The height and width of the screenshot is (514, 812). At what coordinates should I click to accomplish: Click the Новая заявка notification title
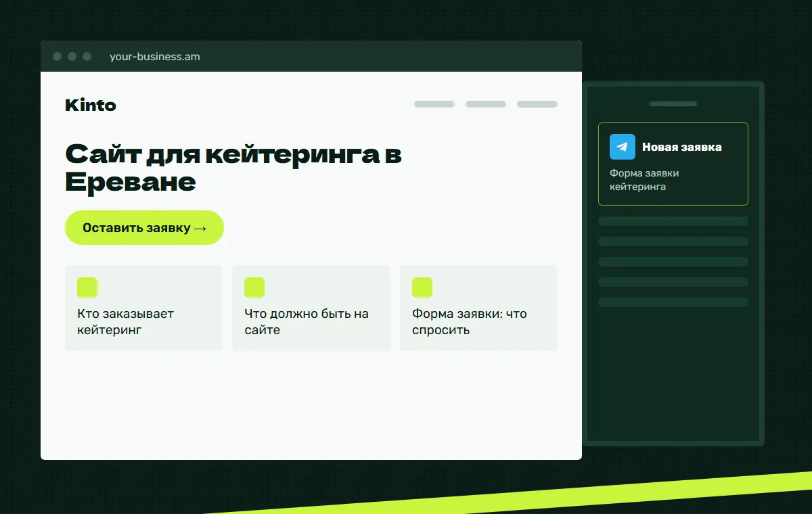pyautogui.click(x=682, y=147)
